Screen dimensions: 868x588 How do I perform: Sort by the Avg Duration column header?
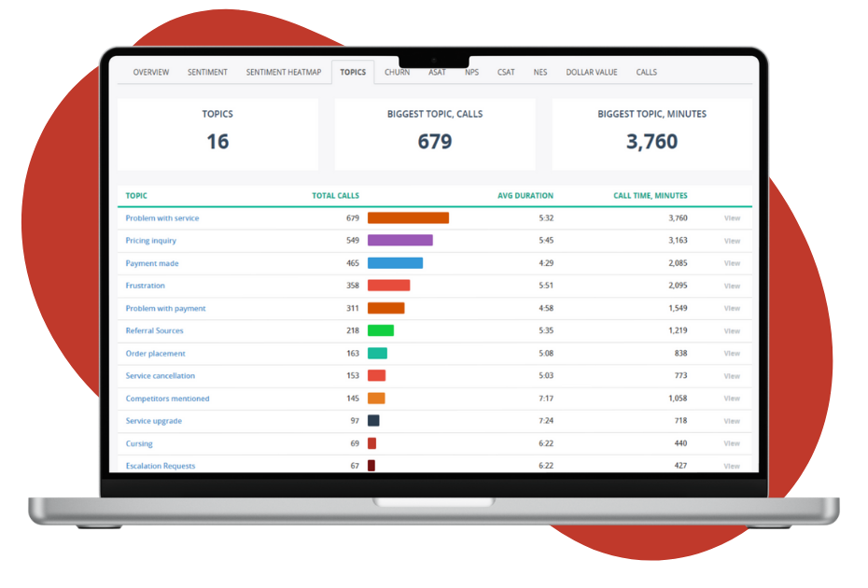pos(525,196)
